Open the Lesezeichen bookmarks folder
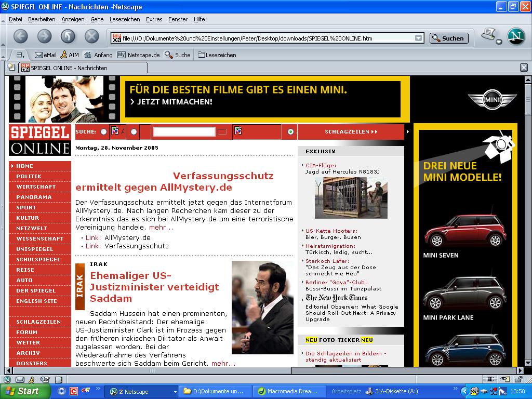 coord(217,55)
